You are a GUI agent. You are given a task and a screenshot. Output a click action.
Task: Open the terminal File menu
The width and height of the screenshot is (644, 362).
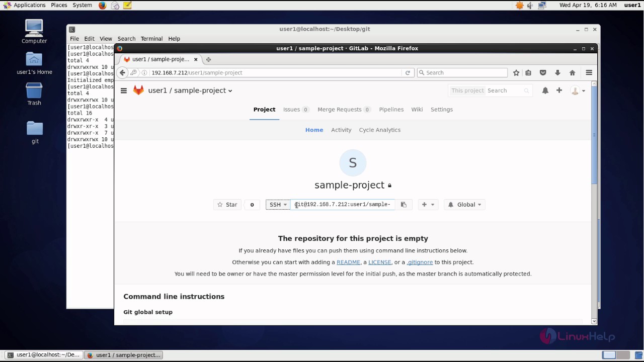point(74,39)
